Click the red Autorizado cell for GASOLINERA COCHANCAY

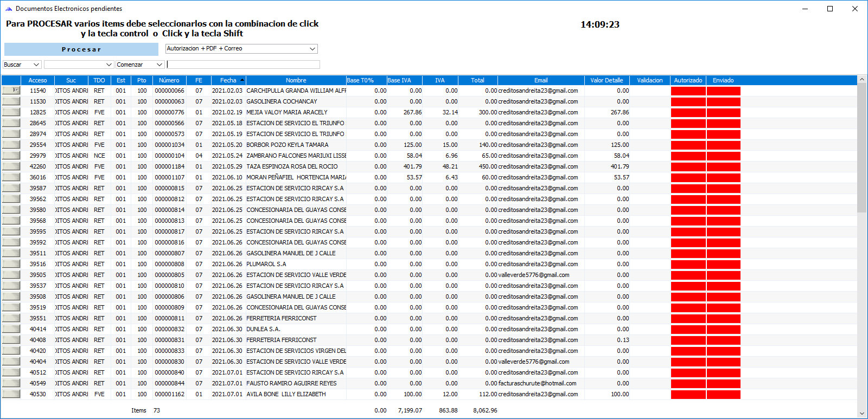688,101
